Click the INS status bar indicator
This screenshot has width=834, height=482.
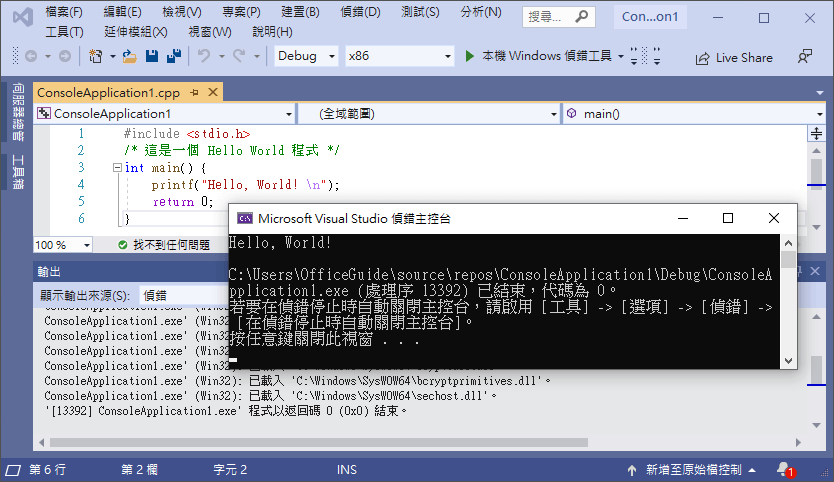point(347,470)
